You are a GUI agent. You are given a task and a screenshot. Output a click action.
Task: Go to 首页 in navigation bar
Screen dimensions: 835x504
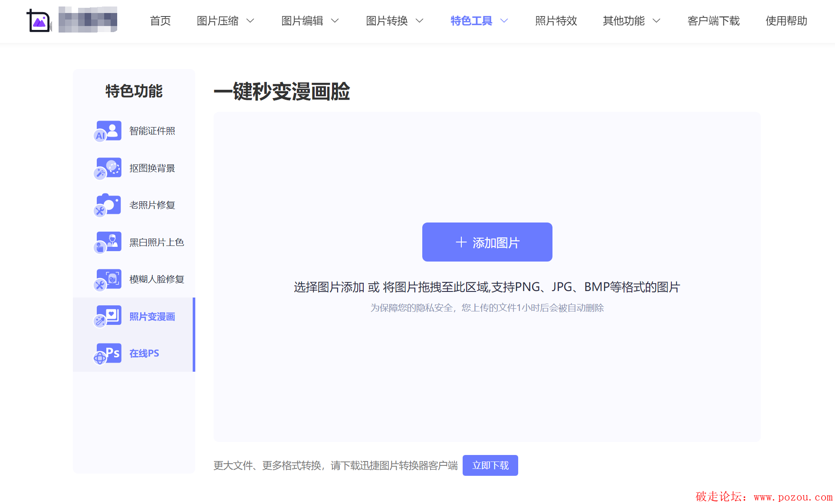(160, 21)
